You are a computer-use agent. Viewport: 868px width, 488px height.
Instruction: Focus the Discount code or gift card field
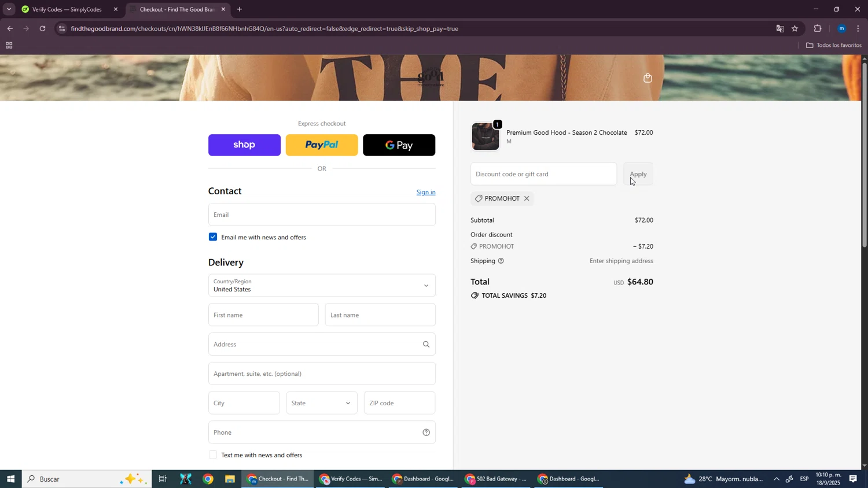click(x=543, y=174)
